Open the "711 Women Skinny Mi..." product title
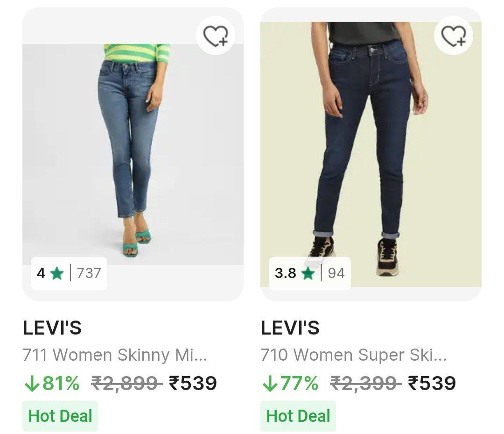504x434 pixels. [115, 355]
